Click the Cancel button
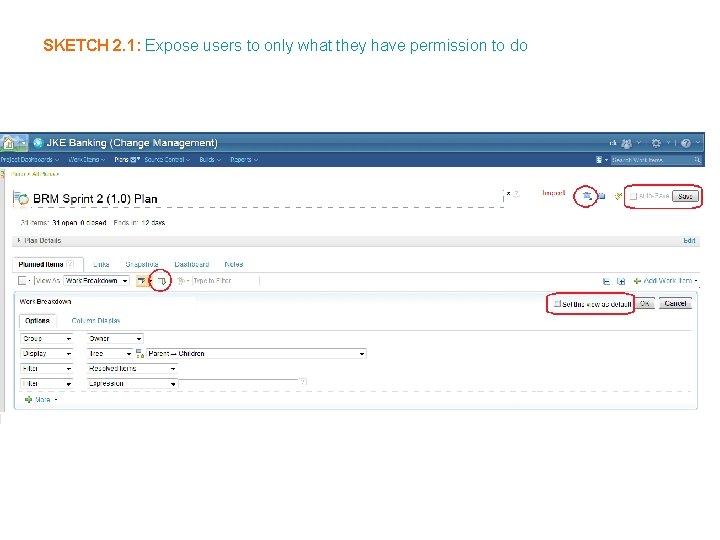The height and width of the screenshot is (540, 720). coord(675,304)
